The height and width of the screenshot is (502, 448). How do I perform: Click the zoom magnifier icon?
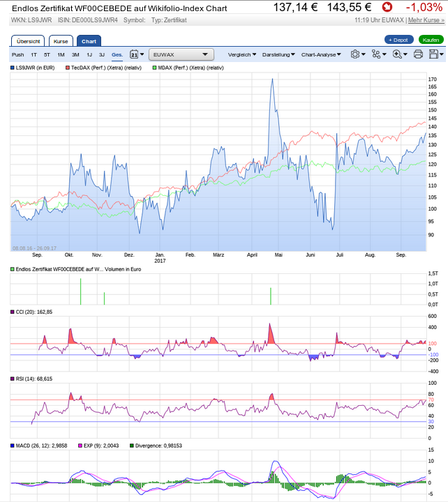[x=398, y=54]
